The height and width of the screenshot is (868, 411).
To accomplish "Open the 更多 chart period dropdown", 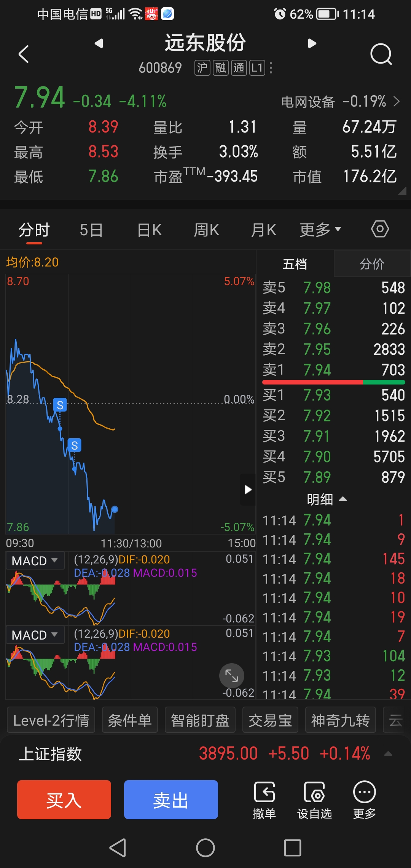I will [320, 230].
